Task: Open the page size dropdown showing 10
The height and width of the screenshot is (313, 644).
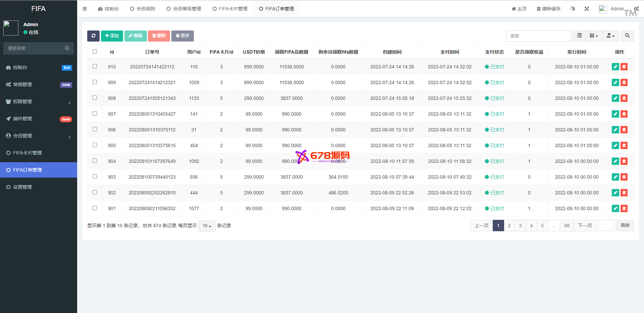Action: 207,226
